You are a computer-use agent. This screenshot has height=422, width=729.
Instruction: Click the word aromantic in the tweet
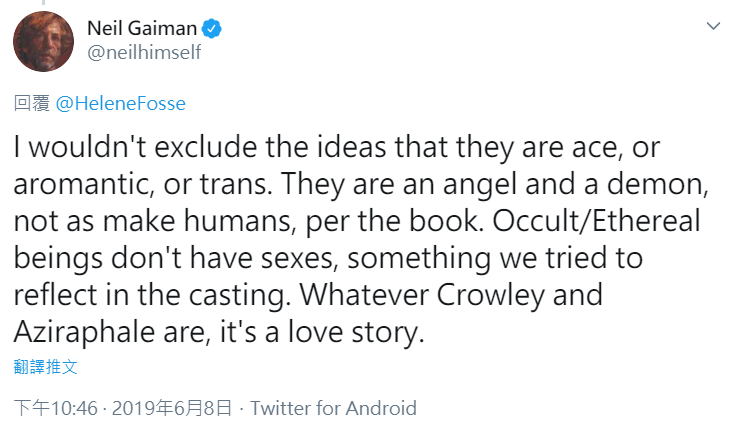click(82, 185)
